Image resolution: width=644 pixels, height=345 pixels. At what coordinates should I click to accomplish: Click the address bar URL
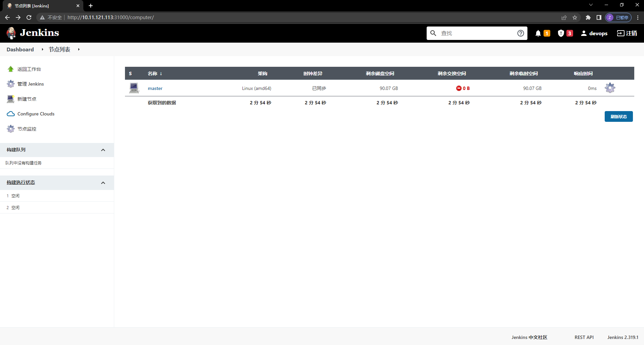coord(111,17)
